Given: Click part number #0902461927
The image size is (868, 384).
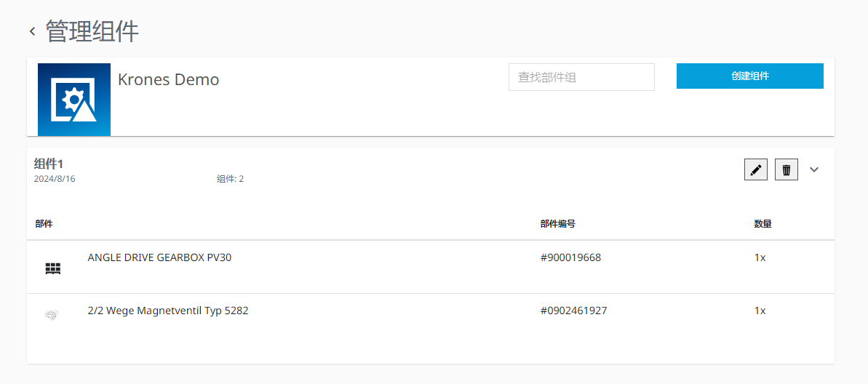Looking at the screenshot, I should (x=573, y=311).
